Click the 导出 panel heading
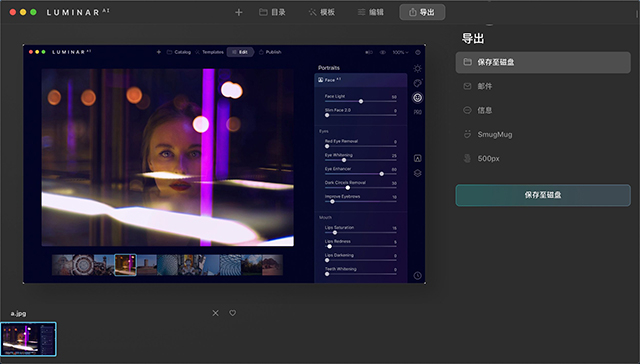Viewport: 640px width, 364px height. [473, 39]
